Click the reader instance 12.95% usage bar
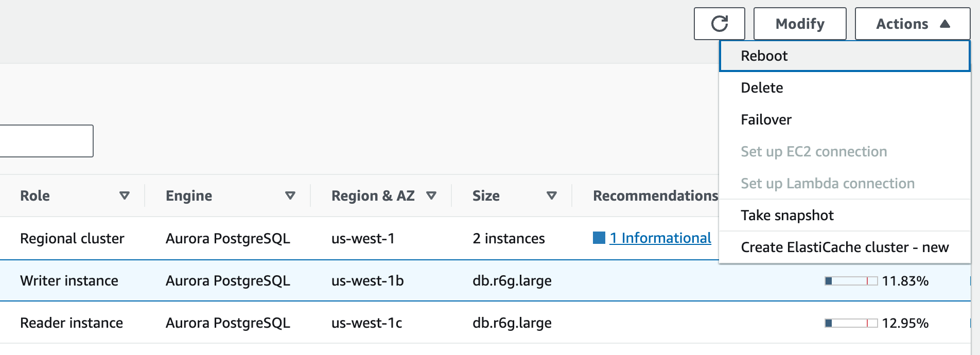This screenshot has width=980, height=355. 851,323
